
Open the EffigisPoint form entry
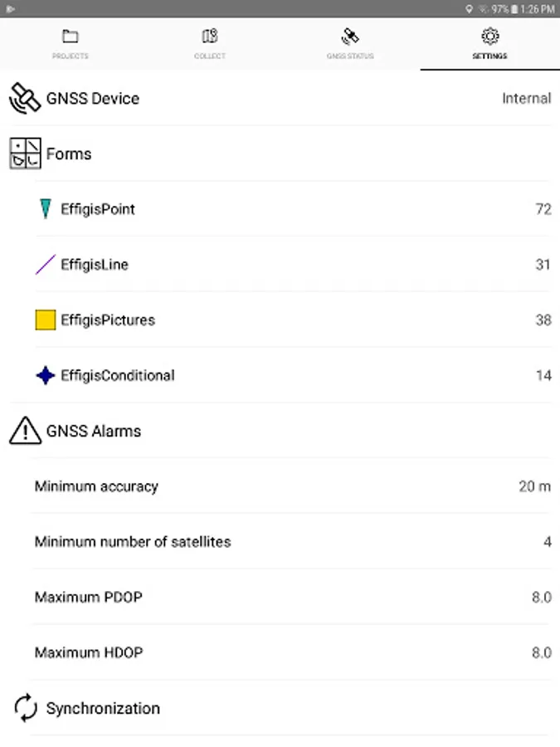point(292,209)
